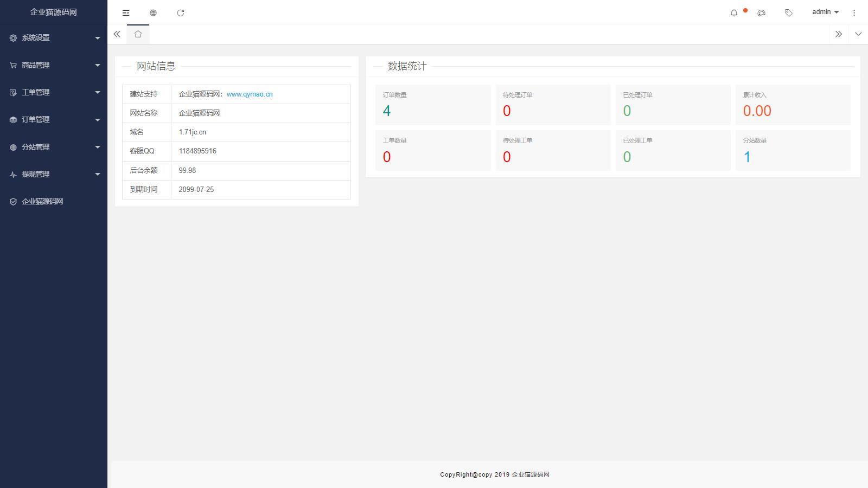Open the tab options dropdown chevron
Screen dimensions: 868x488
858,34
